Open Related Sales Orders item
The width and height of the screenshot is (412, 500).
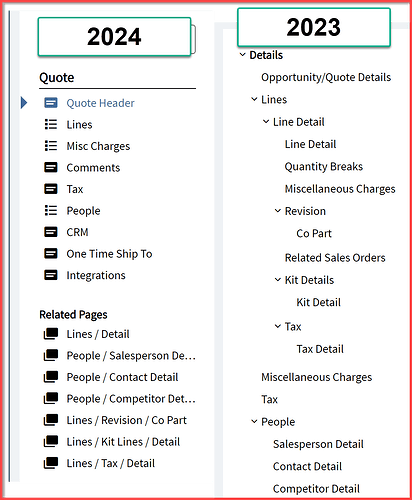tap(335, 258)
